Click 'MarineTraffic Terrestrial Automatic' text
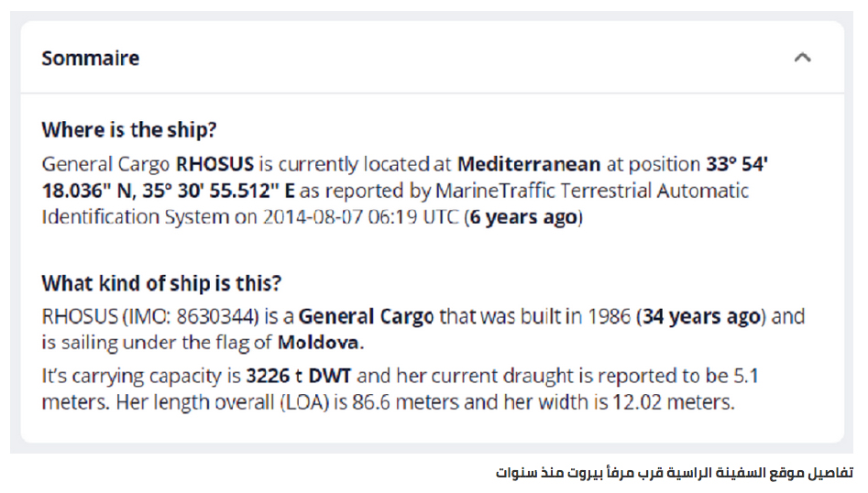Image resolution: width=868 pixels, height=493 pixels. 592,191
